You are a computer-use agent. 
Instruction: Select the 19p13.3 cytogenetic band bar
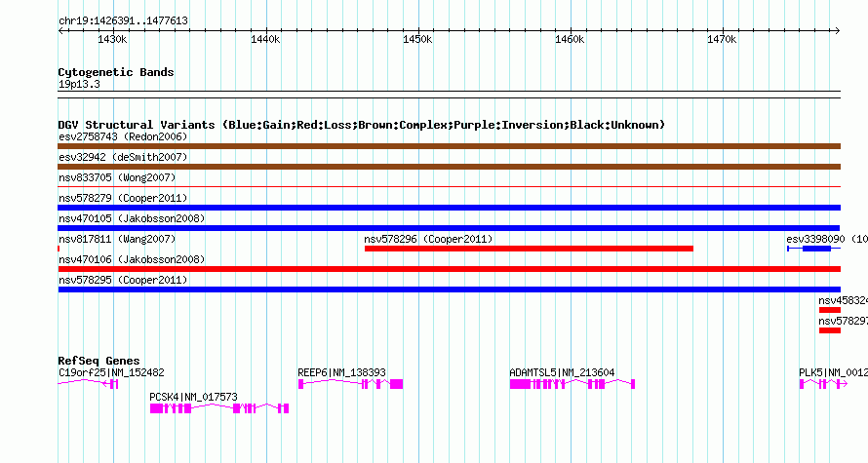(x=449, y=95)
